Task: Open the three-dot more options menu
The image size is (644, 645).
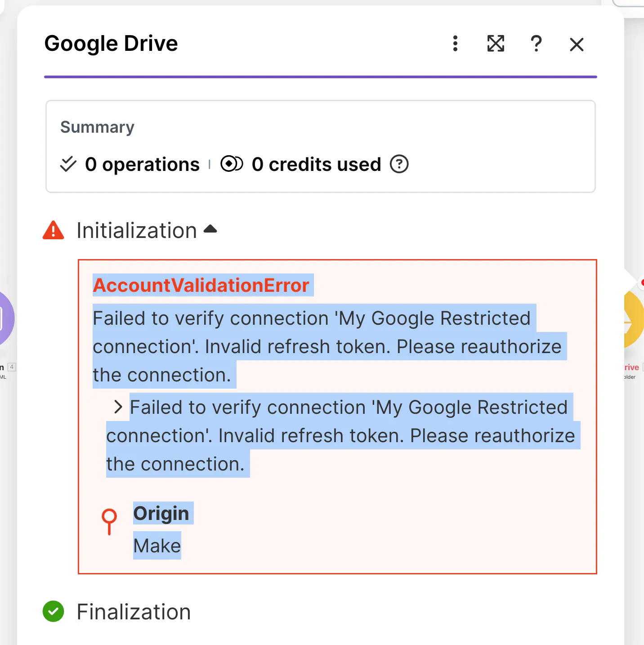Action: (x=455, y=44)
